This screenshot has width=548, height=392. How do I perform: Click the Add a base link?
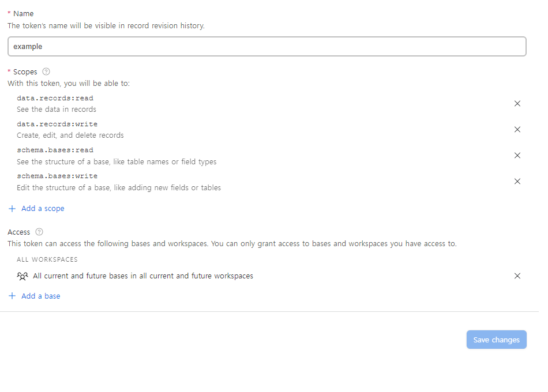click(x=40, y=296)
